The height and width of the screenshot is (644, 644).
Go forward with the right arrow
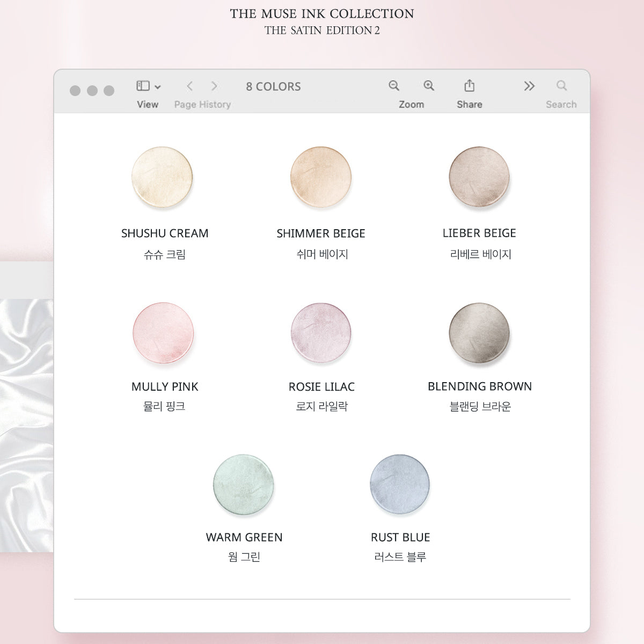click(x=214, y=86)
